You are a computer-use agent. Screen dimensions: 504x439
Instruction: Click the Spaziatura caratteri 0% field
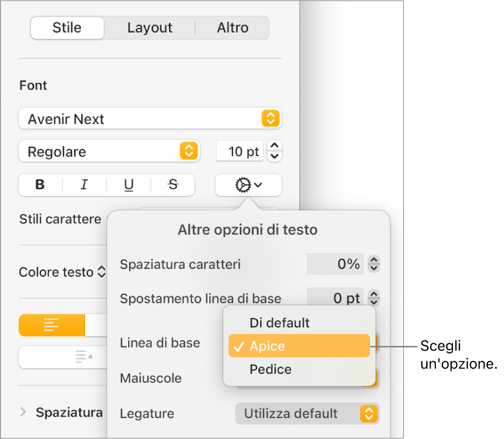click(335, 264)
